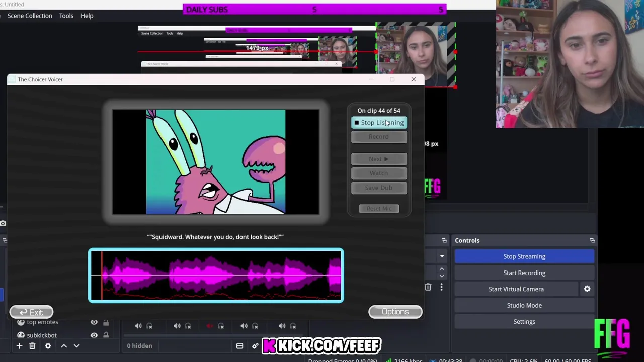Click the Watch button
The width and height of the screenshot is (644, 362).
(379, 173)
